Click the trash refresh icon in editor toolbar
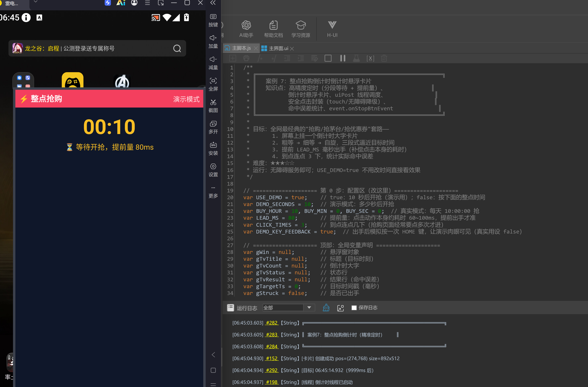 tap(384, 58)
